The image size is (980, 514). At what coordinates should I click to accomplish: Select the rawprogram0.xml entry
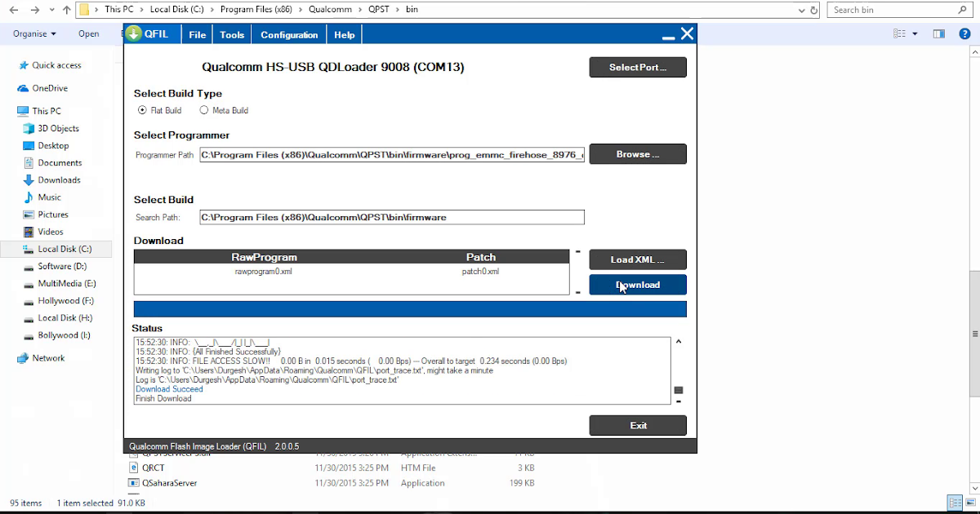click(x=263, y=271)
